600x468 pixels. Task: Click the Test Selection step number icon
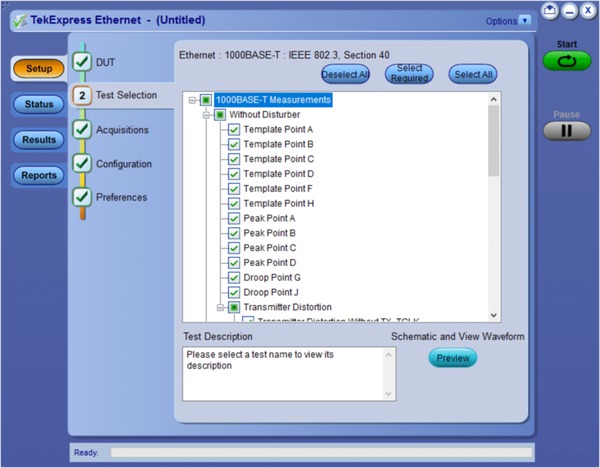pyautogui.click(x=83, y=96)
